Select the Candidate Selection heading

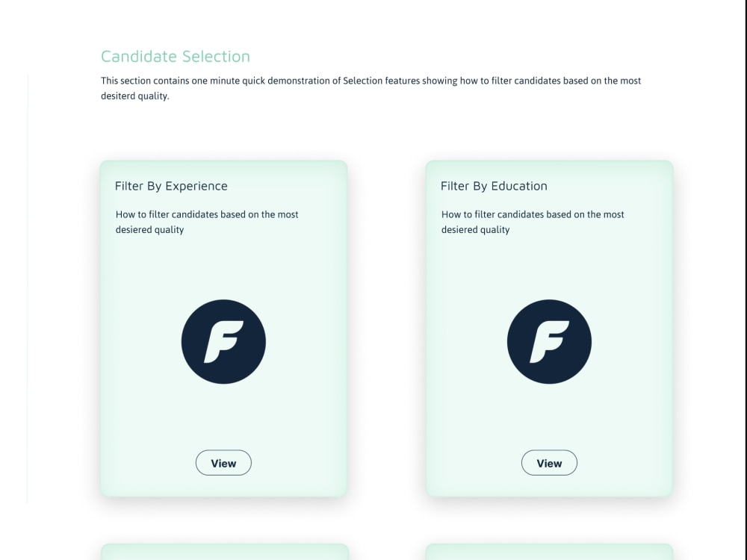click(x=176, y=56)
